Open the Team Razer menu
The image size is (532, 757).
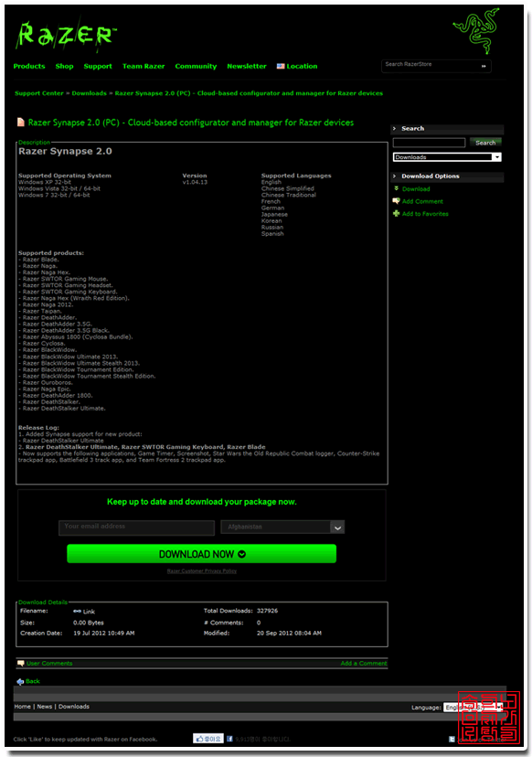click(144, 66)
